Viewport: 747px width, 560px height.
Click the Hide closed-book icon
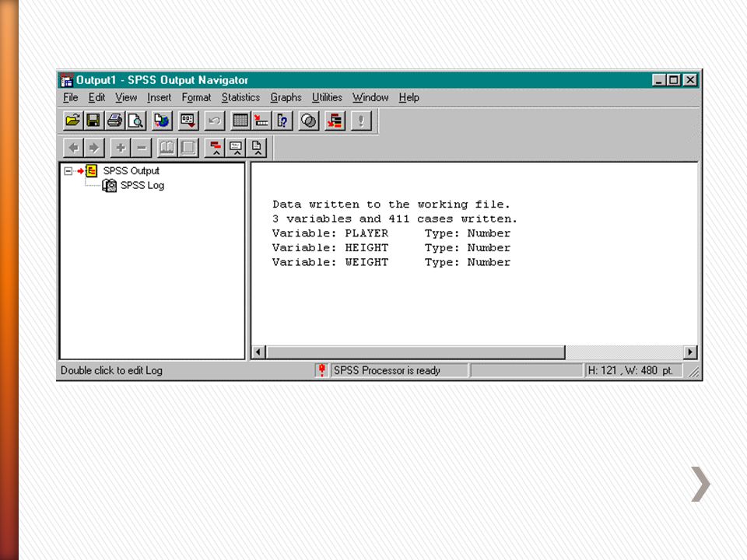(x=188, y=148)
